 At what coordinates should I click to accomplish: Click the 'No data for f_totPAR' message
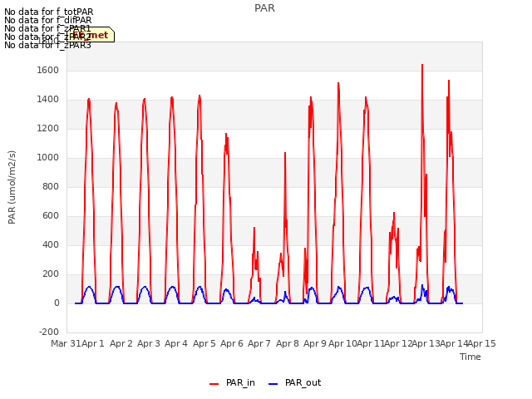[x=48, y=12]
